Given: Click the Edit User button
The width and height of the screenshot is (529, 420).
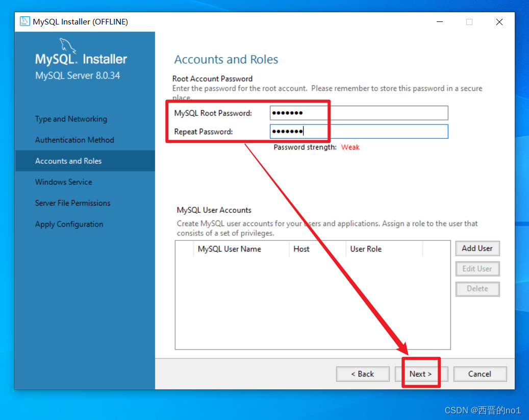Looking at the screenshot, I should 477,269.
